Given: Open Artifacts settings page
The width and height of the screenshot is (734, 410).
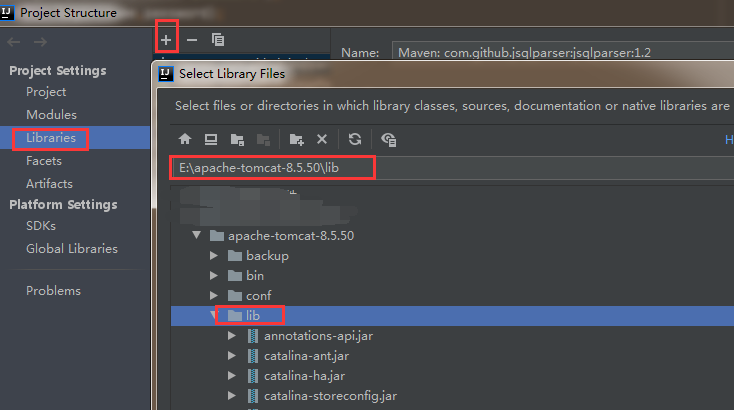Looking at the screenshot, I should point(50,184).
